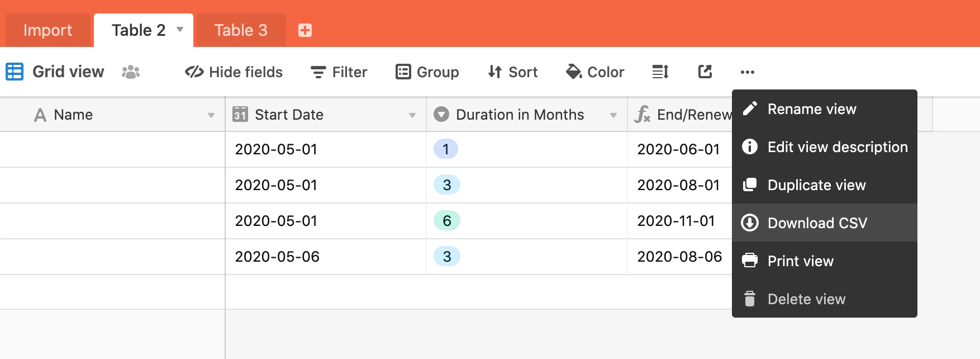Click the Color paint bucket icon

coord(574,72)
